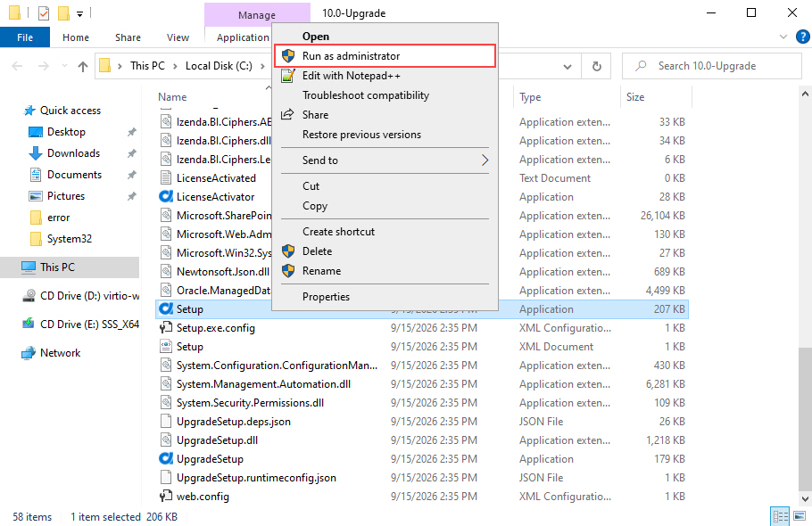The width and height of the screenshot is (812, 526).
Task: Open Quick Access Toolbar customize dropdown
Action: tap(79, 13)
